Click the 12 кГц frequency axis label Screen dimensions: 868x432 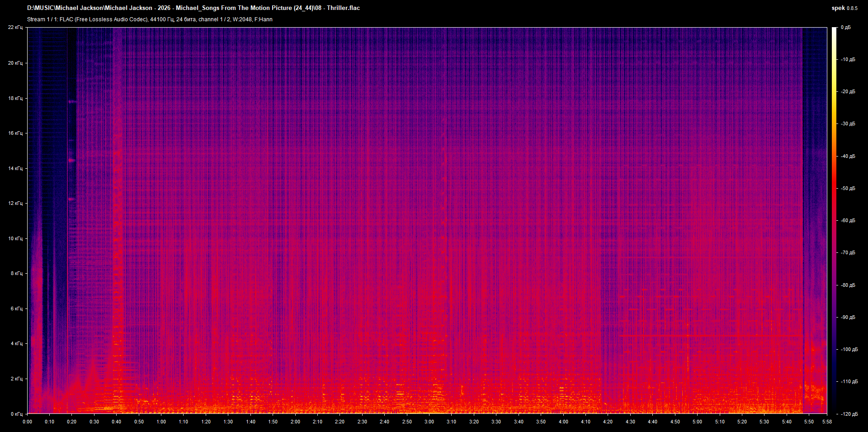(15, 203)
